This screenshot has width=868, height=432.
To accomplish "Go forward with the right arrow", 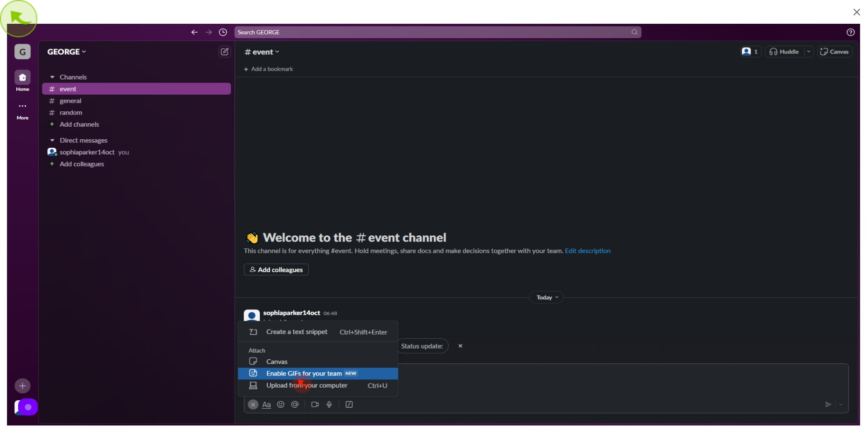I will coord(208,32).
